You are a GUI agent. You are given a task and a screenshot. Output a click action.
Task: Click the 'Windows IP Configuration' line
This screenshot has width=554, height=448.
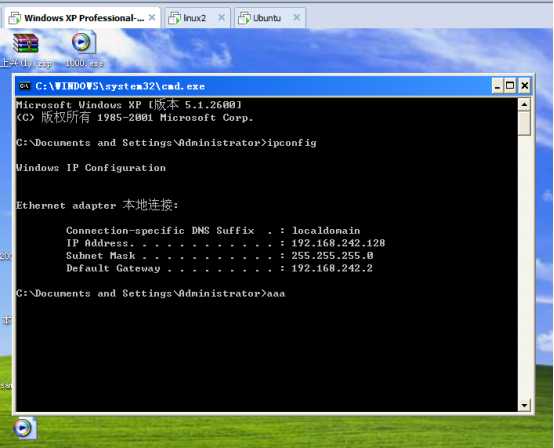coord(91,168)
